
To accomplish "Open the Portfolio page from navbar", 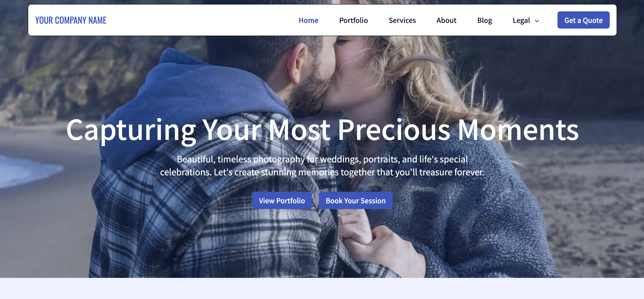I will coord(353,20).
